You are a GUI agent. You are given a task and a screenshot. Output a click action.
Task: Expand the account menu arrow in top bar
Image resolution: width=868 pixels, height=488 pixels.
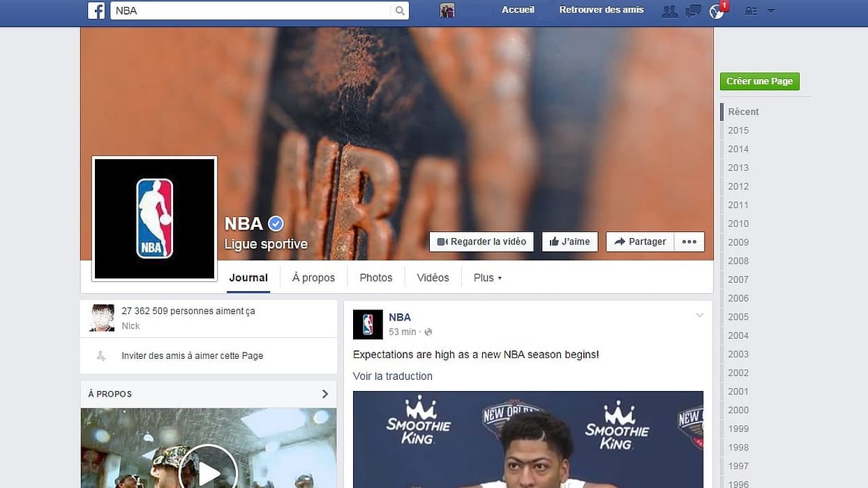pos(771,11)
